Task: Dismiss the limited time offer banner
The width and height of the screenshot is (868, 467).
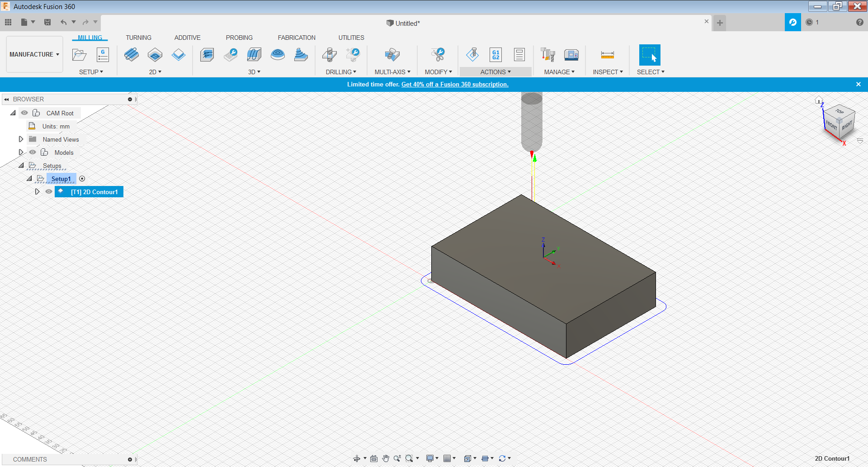Action: coord(859,84)
